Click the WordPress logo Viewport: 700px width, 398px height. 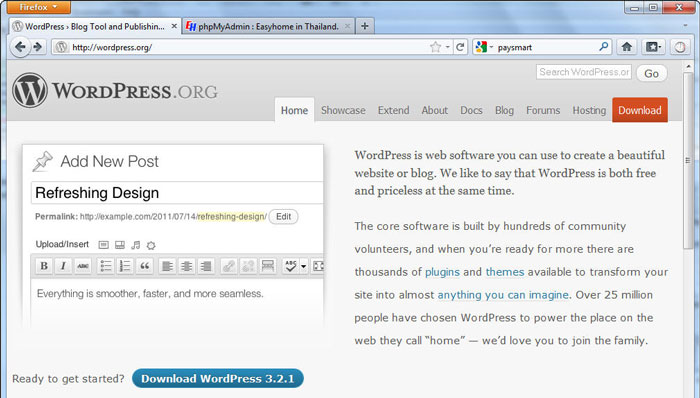coord(115,91)
